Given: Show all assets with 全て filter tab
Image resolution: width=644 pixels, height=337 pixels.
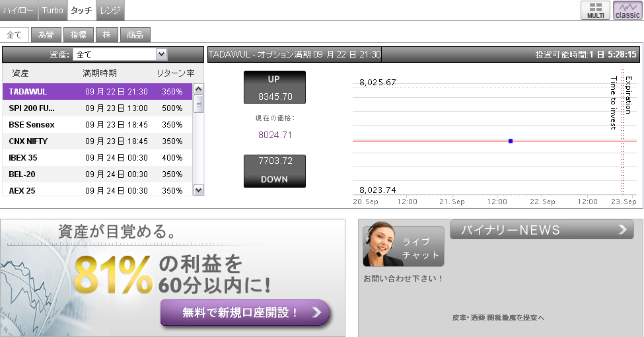Looking at the screenshot, I should pos(14,35).
